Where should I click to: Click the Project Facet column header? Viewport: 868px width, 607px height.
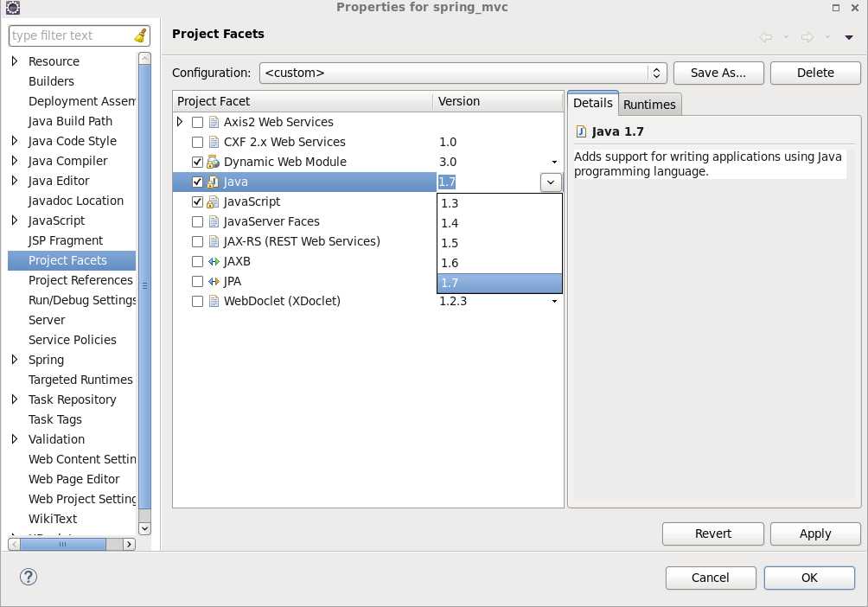click(303, 101)
